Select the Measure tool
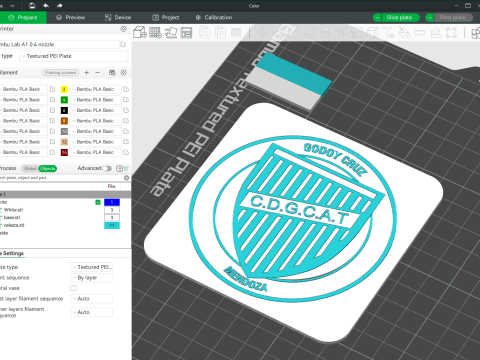Viewport: 480px width, 360px height. 420,33
